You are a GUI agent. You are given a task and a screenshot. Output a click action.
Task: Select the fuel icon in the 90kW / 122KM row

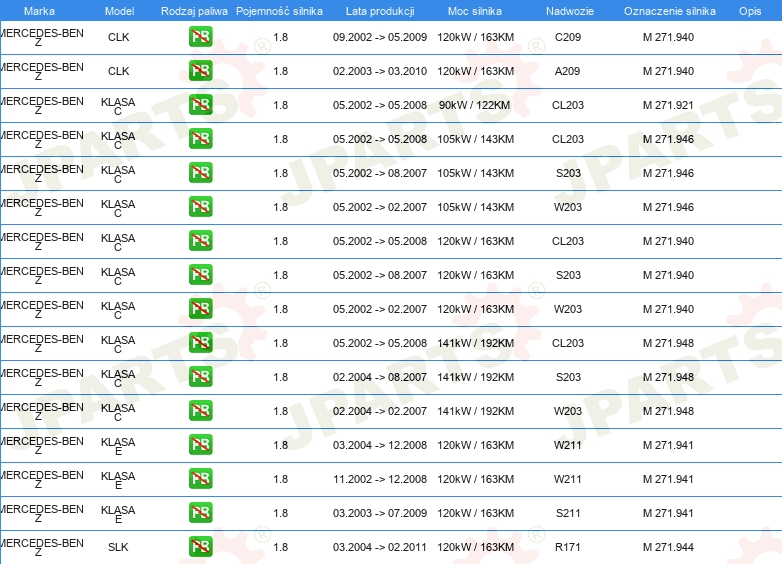tap(200, 105)
